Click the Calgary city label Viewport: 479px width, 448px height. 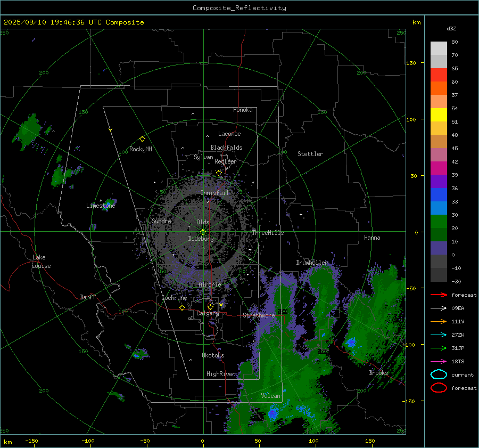click(x=208, y=313)
